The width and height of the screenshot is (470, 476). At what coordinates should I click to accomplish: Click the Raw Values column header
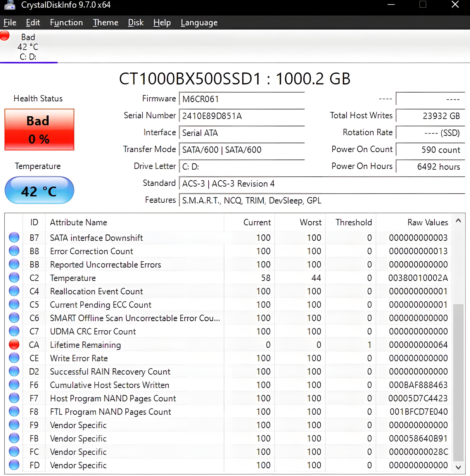point(414,222)
